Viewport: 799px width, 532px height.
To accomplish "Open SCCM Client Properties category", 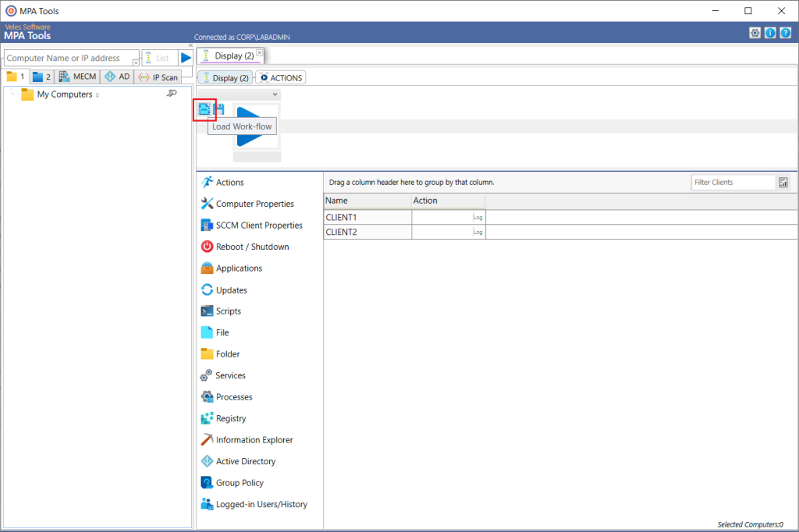I will click(x=252, y=225).
